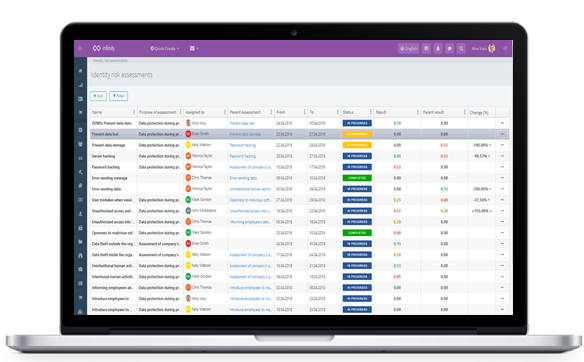
Task: Open the chat messages icon
Action: 450,48
